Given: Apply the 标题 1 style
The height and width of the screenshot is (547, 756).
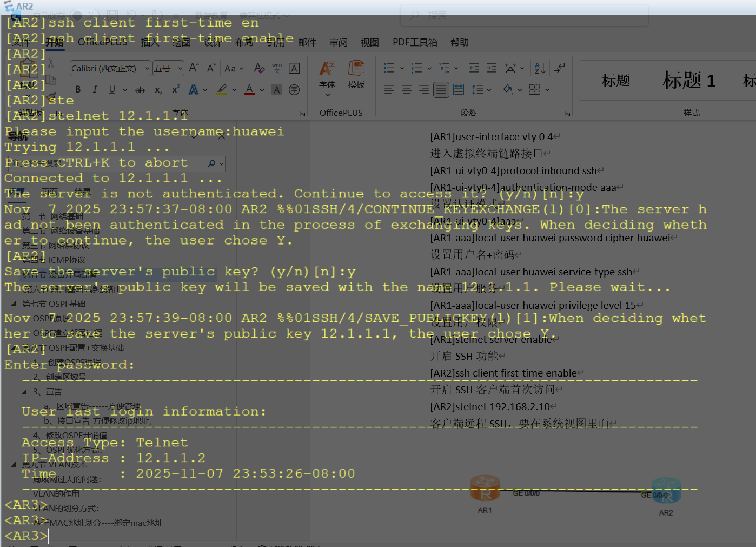Looking at the screenshot, I should (x=688, y=81).
